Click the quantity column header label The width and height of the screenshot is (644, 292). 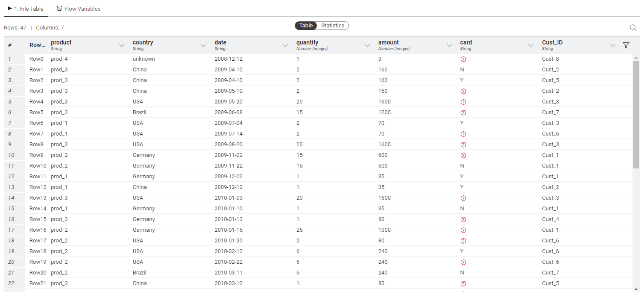pyautogui.click(x=307, y=42)
